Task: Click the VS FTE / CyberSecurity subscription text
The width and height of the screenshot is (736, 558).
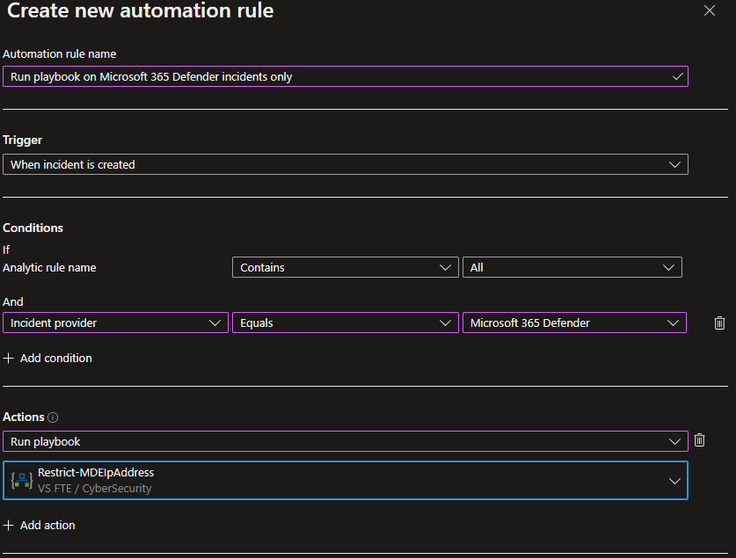Action: click(x=95, y=488)
